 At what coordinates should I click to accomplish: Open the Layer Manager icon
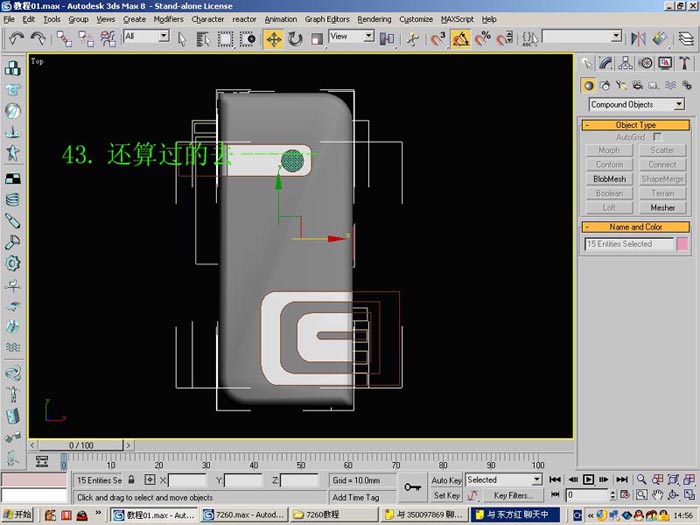click(x=686, y=39)
